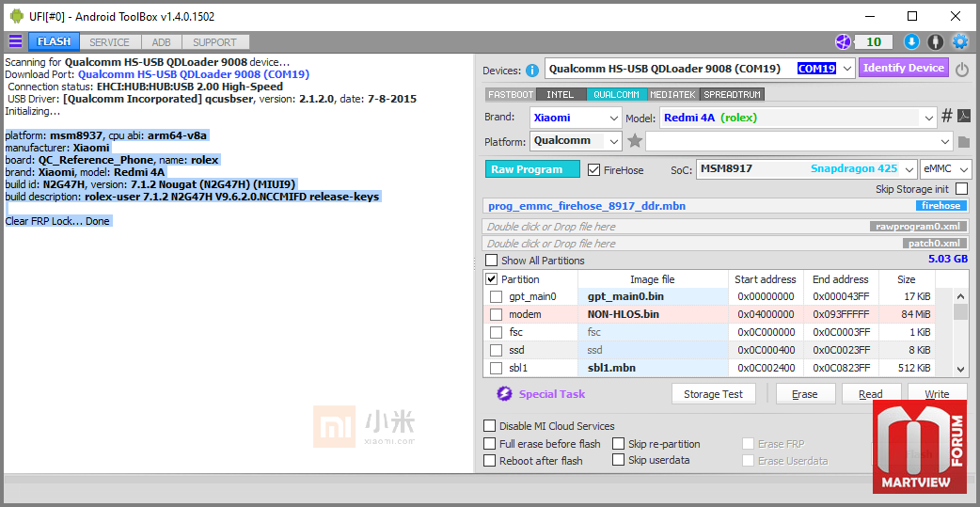Check Skip userdata option
This screenshot has width=980, height=507.
pyautogui.click(x=618, y=460)
